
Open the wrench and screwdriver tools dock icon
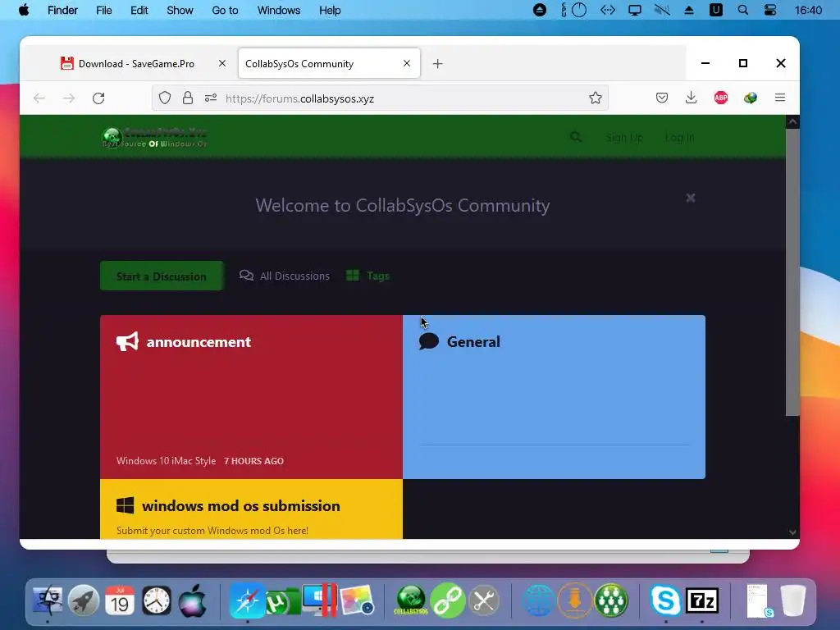484,600
